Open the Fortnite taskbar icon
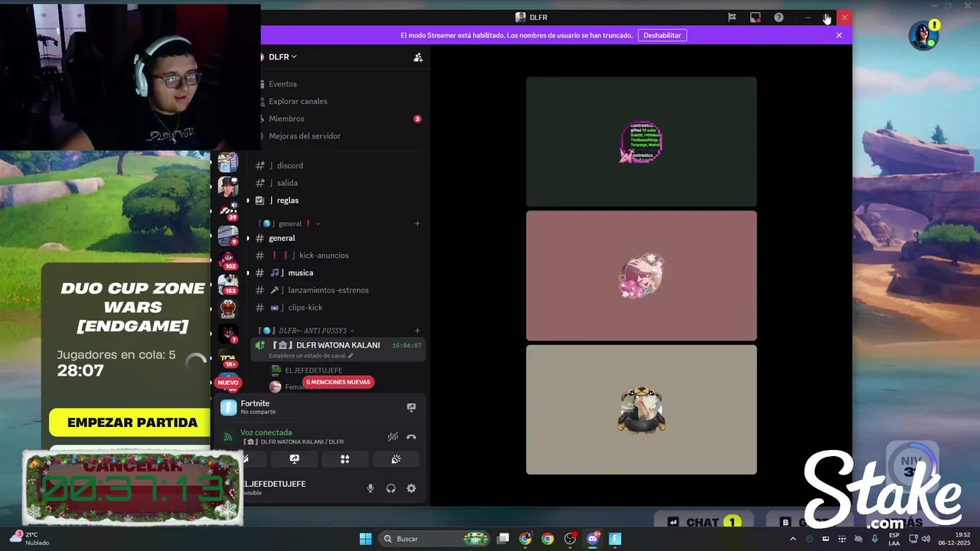980x551 pixels. pyautogui.click(x=615, y=539)
